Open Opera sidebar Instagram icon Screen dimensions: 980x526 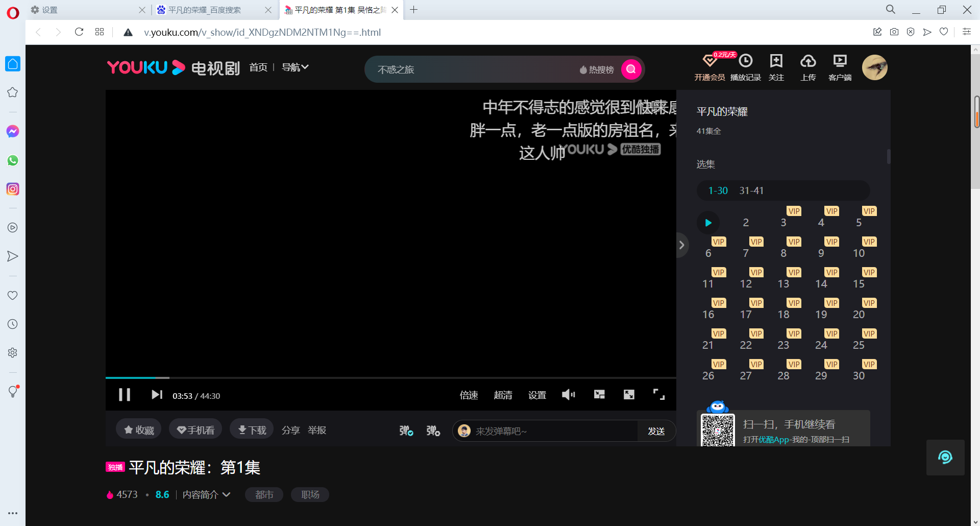pos(13,189)
